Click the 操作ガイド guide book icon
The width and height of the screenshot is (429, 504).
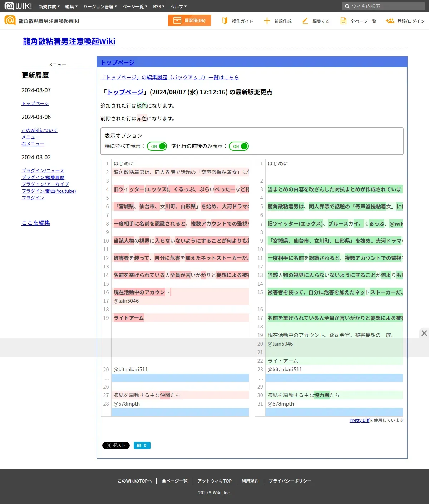(225, 21)
